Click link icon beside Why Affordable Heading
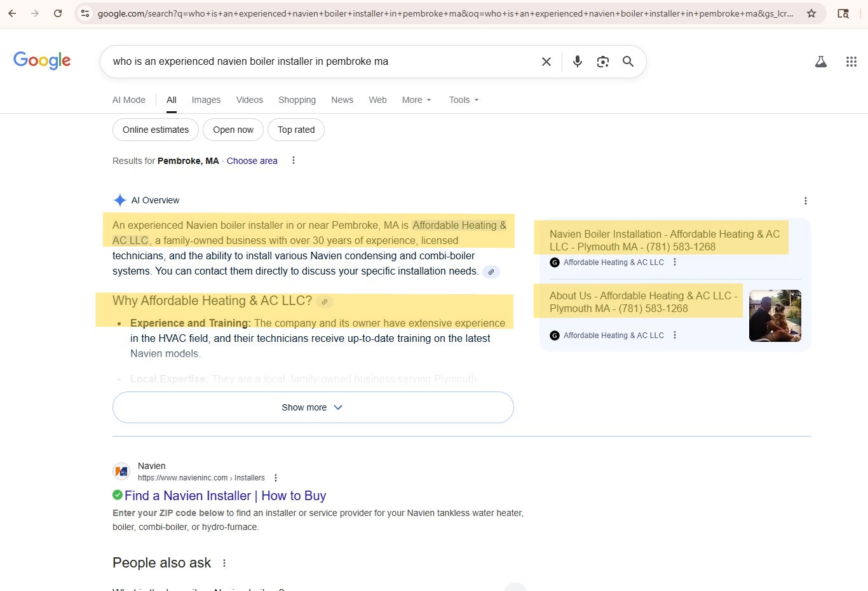Viewport: 868px width, 591px height. [325, 302]
